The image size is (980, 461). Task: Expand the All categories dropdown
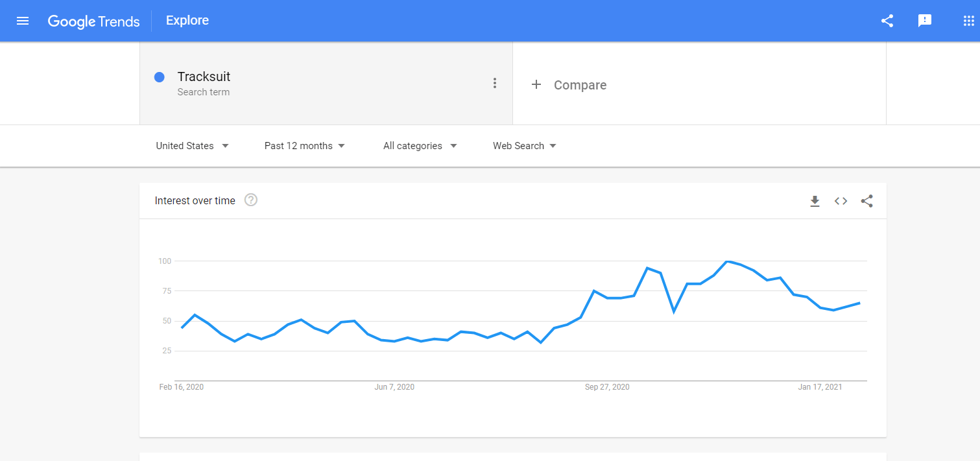point(420,146)
